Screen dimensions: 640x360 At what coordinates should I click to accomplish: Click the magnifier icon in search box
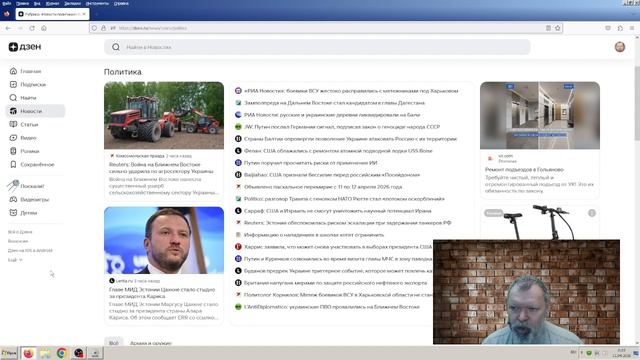tap(116, 47)
